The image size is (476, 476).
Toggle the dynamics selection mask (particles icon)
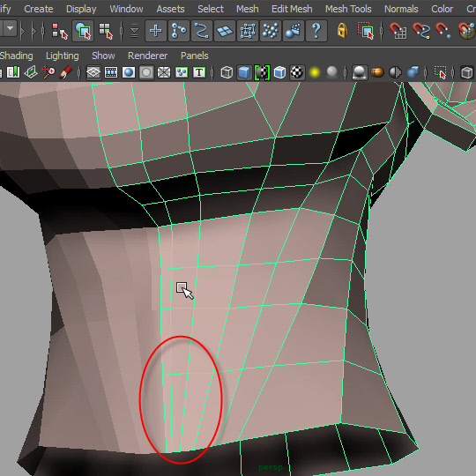click(x=271, y=31)
